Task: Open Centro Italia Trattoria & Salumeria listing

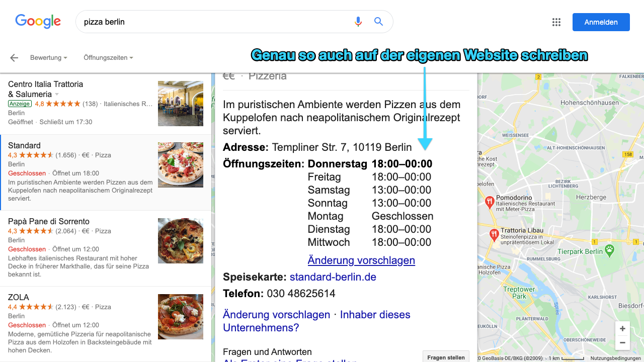Action: (x=106, y=104)
